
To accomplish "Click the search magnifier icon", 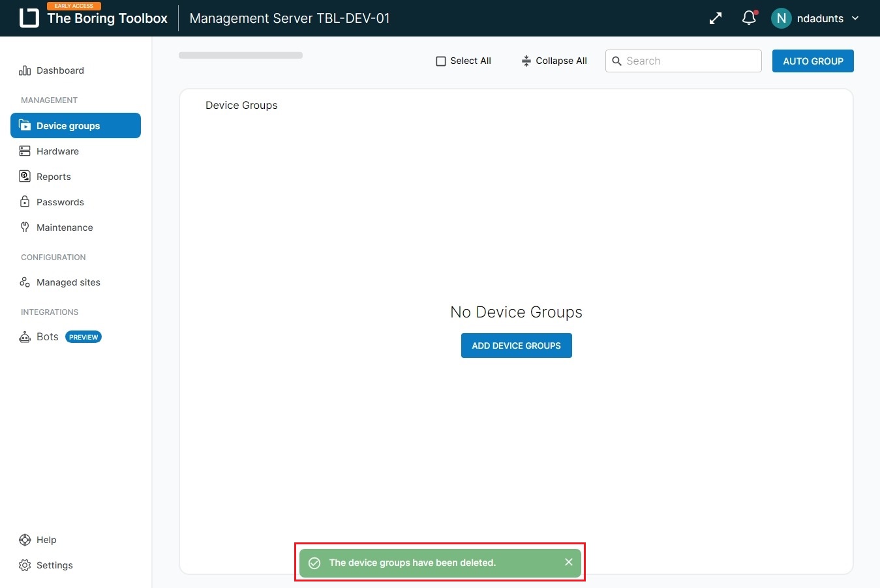I will 616,61.
